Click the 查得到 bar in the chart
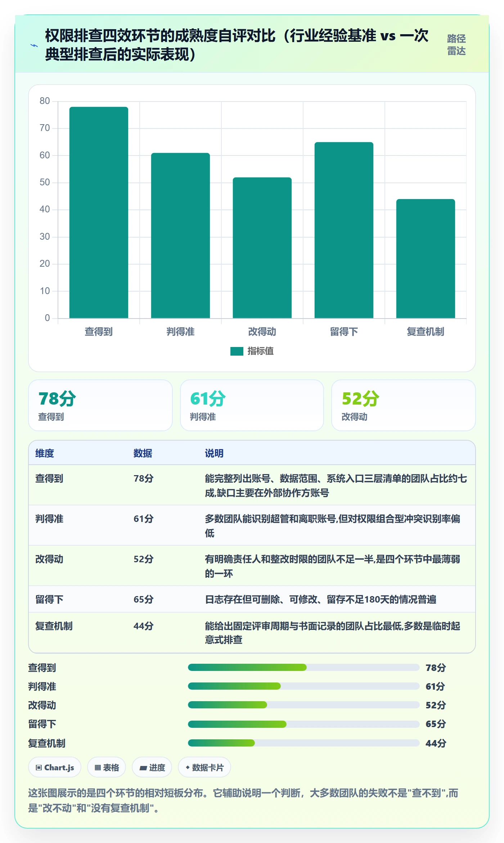Viewport: 504px width, 843px height. pos(99,212)
